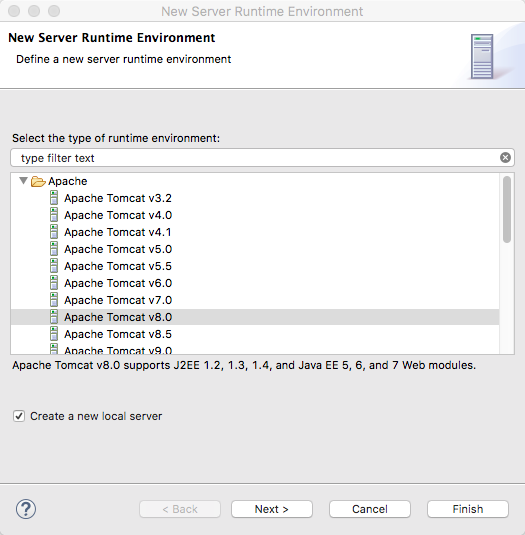Click the Next > button
This screenshot has height=535, width=525.
[272, 509]
